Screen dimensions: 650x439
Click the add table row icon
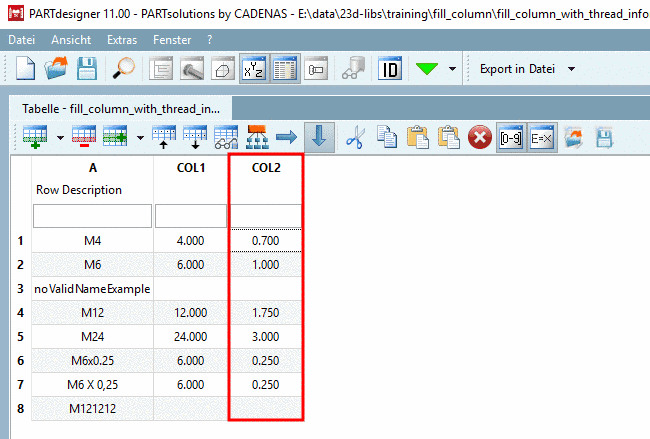[35, 137]
